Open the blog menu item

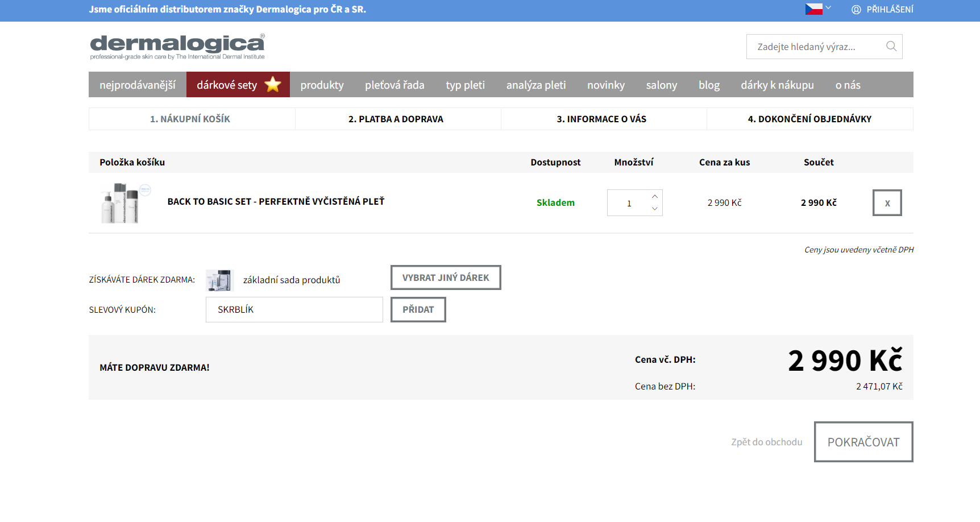point(709,85)
